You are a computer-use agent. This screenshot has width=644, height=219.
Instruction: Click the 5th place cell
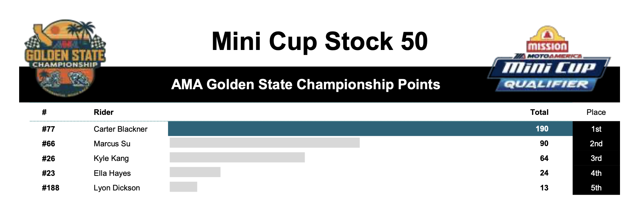(596, 188)
